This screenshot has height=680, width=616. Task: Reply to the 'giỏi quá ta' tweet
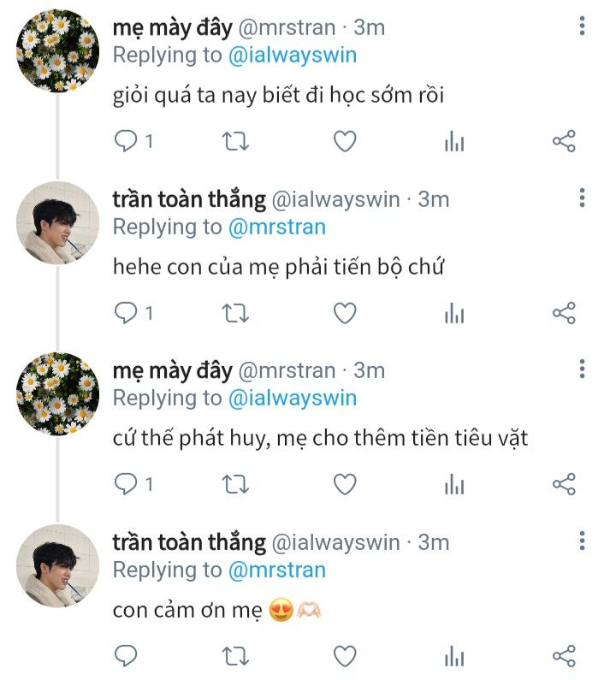(x=127, y=141)
